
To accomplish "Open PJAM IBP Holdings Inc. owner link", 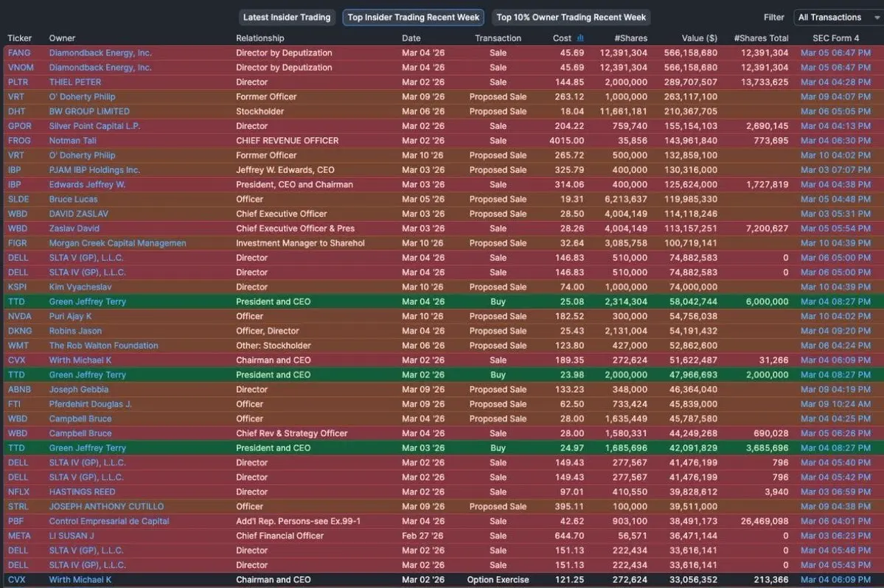I will coord(94,170).
